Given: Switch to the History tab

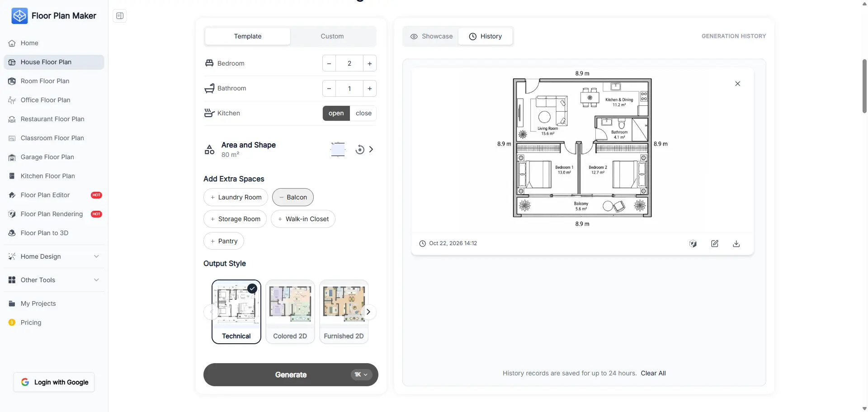Looking at the screenshot, I should [486, 36].
